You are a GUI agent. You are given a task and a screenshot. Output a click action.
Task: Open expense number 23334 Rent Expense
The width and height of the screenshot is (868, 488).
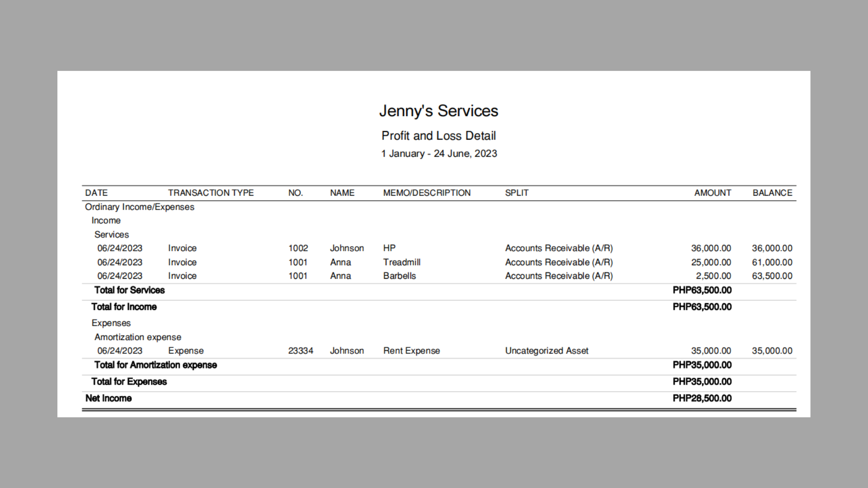[300, 351]
